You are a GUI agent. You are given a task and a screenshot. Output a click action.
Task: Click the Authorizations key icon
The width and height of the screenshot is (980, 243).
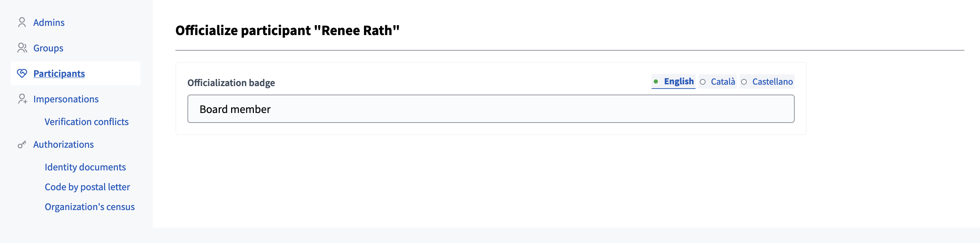tap(22, 145)
